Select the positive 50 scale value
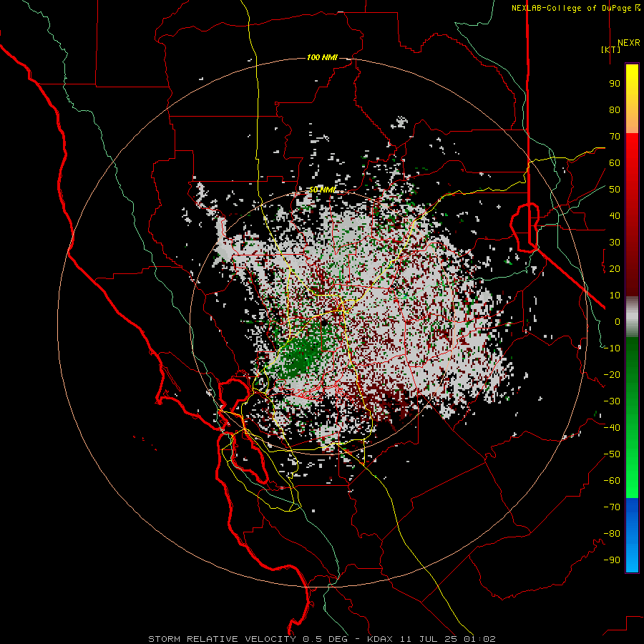Image resolution: width=644 pixels, height=644 pixels. (x=615, y=190)
